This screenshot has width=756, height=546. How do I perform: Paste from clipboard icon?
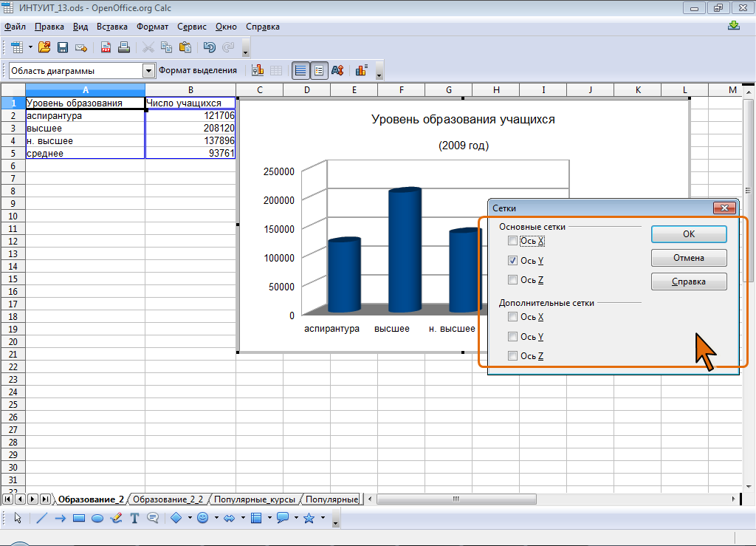click(x=185, y=47)
